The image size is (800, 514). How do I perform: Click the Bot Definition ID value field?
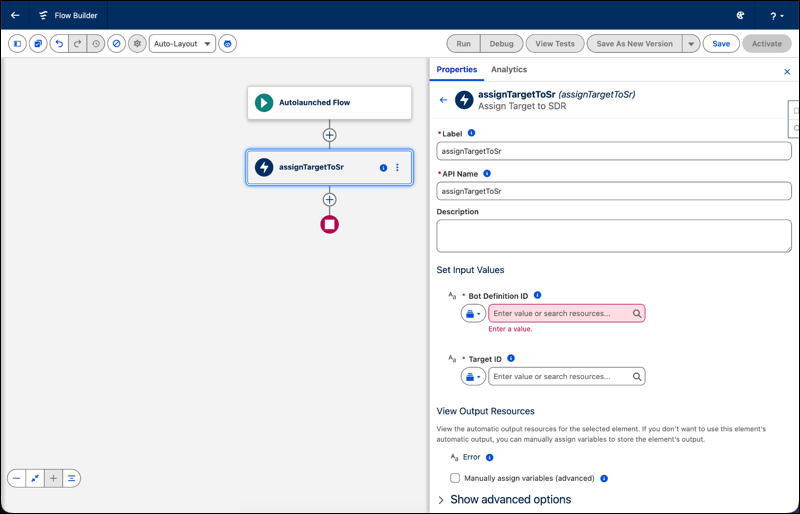(x=566, y=313)
